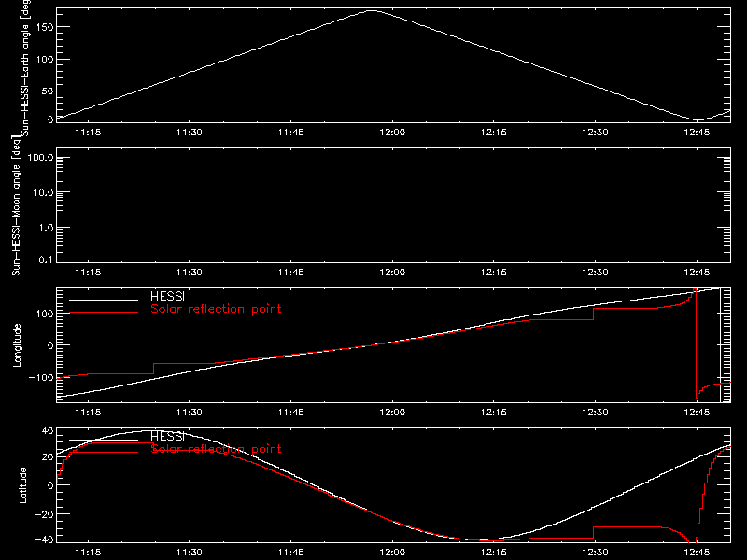Click the Longitude axis title
Screen dimensions: 747x560
(x=17, y=345)
